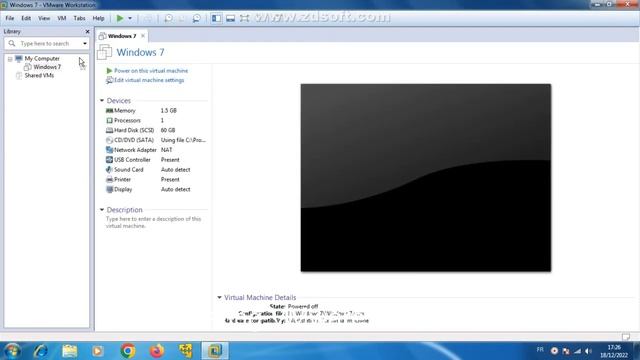This screenshot has width=640, height=360.
Task: Click the FR language indicator in tray
Action: (540, 350)
